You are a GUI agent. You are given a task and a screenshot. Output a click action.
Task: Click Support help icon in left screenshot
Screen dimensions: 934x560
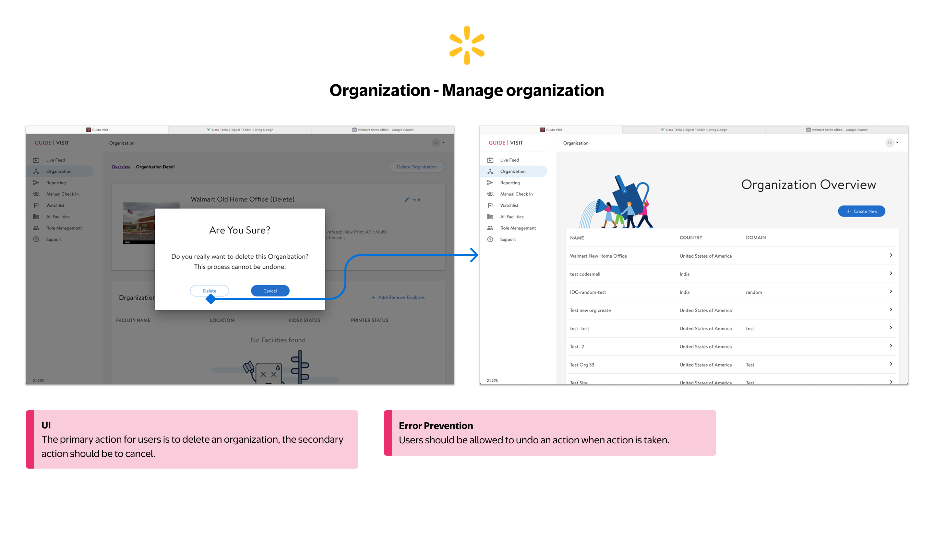(x=36, y=239)
